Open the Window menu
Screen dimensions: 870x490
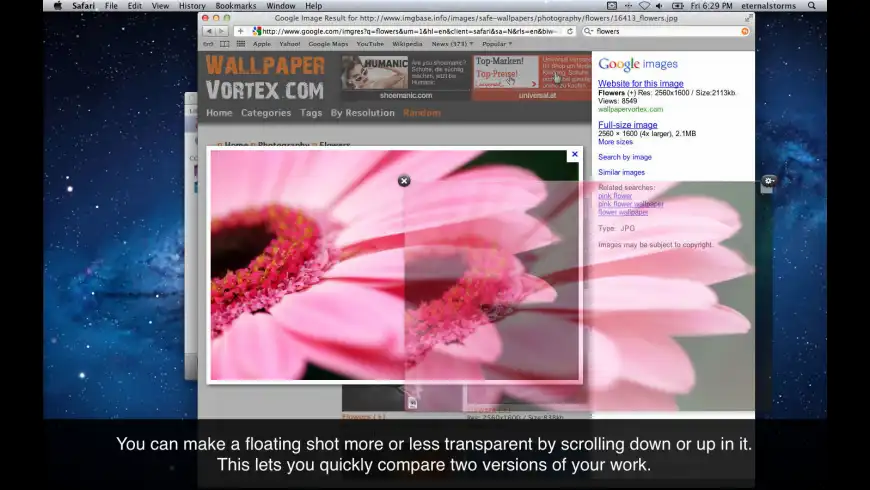(x=281, y=6)
